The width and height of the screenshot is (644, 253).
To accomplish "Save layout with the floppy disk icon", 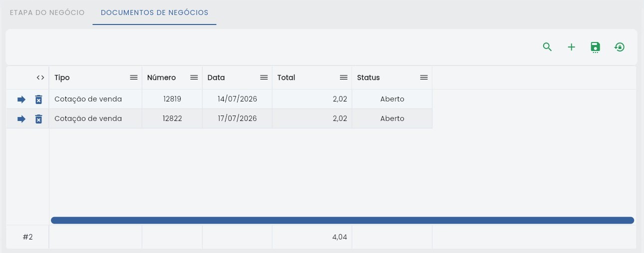I will click(595, 47).
